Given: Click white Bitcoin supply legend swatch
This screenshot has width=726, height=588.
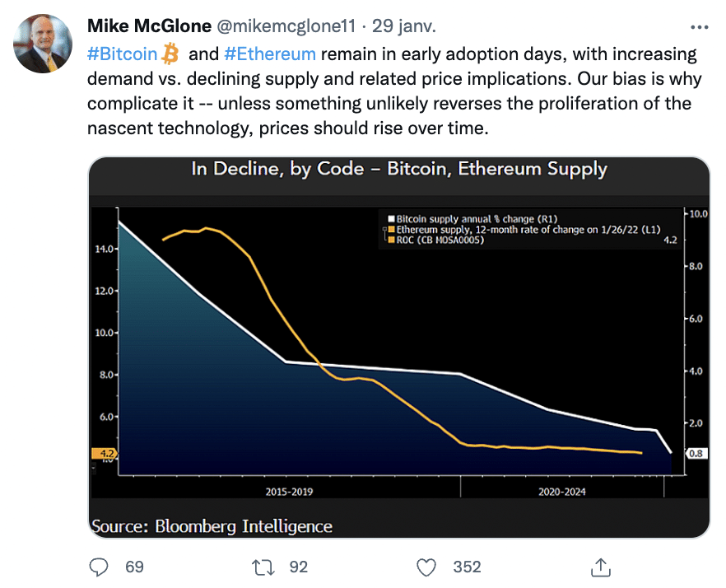Looking at the screenshot, I should pyautogui.click(x=391, y=219).
